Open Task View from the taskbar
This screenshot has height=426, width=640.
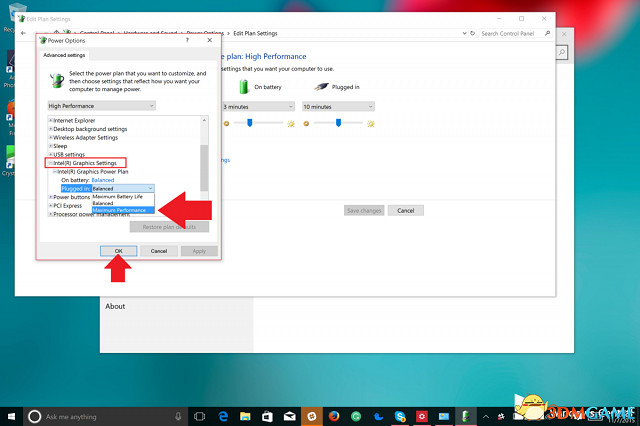pos(199,415)
